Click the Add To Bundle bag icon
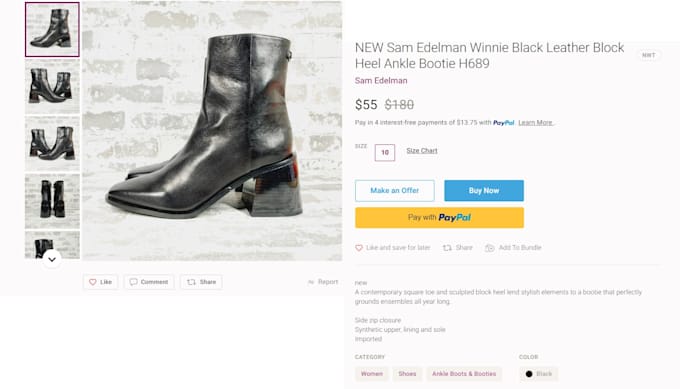Image resolution: width=680 pixels, height=389 pixels. click(x=490, y=248)
